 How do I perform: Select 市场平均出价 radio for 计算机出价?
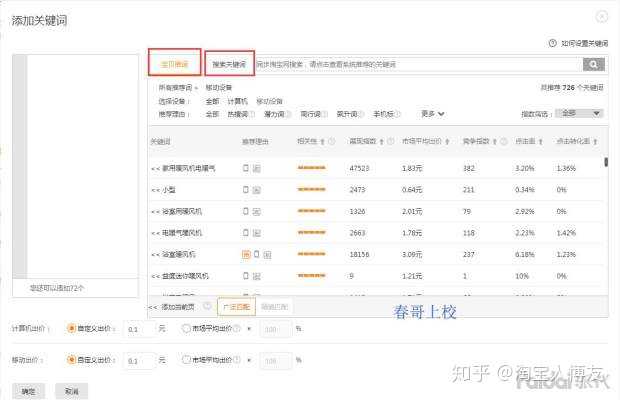click(187, 329)
